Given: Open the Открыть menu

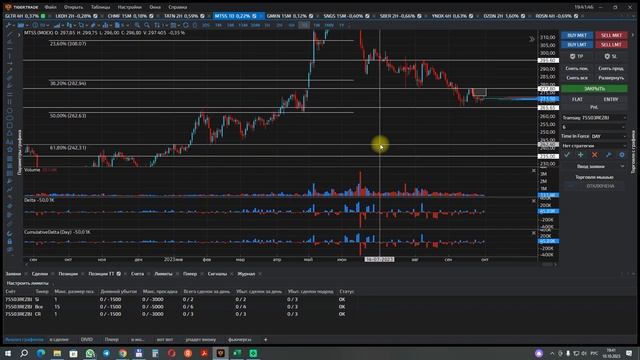Looking at the screenshot, I should pos(73,7).
